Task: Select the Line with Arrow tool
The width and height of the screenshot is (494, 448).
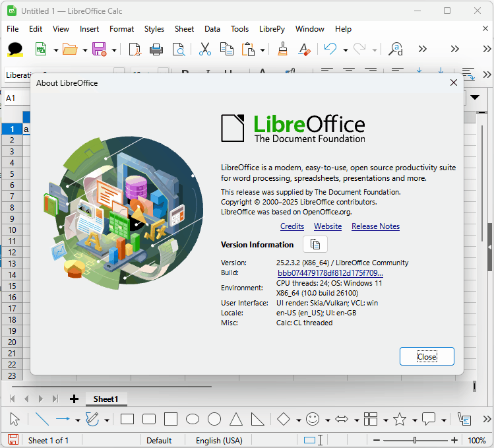Action: pos(63,419)
